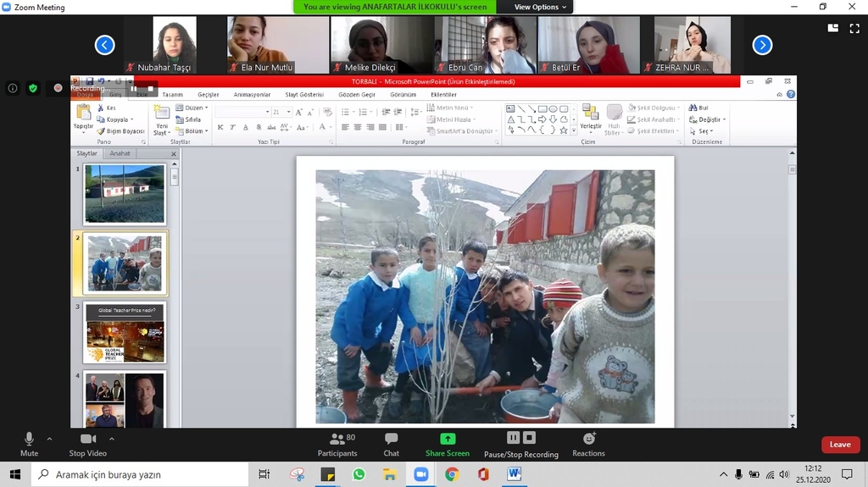Pause the recording in Zoom toolbar

[513, 438]
